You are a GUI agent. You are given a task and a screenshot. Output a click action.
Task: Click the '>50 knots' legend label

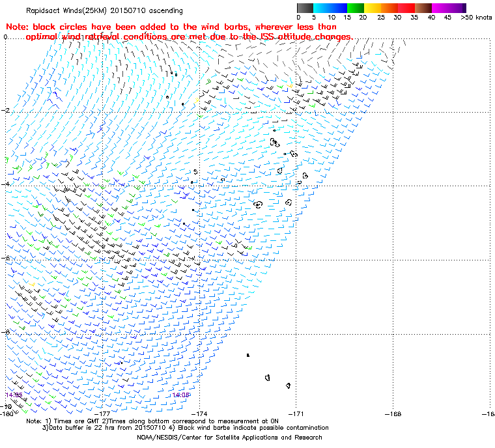(476, 18)
